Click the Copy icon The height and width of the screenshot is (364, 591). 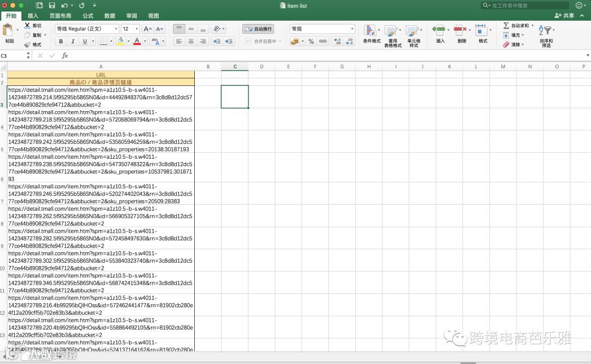point(27,35)
